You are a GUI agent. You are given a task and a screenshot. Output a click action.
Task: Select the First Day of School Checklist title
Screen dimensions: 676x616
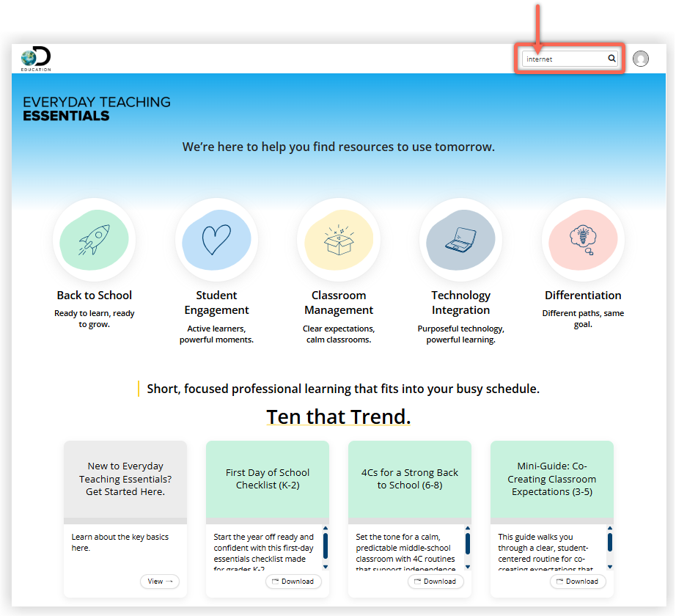tap(268, 479)
